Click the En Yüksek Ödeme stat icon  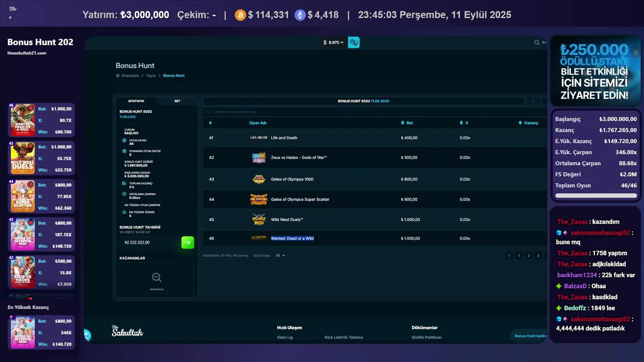click(x=124, y=213)
